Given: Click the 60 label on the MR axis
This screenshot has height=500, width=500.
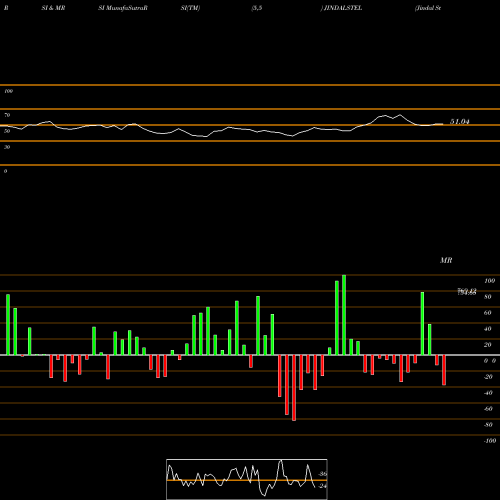Looking at the screenshot, I should 488,313.
